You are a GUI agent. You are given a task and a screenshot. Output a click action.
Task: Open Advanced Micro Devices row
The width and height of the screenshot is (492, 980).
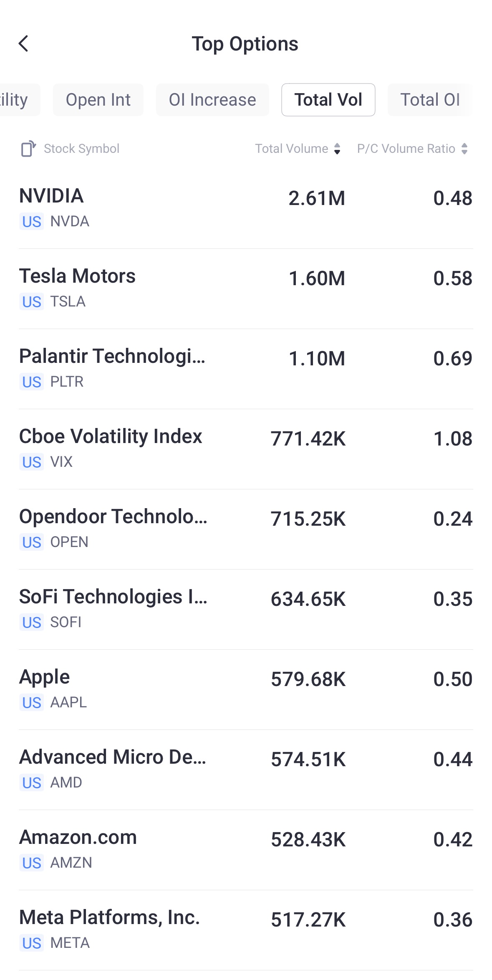246,769
